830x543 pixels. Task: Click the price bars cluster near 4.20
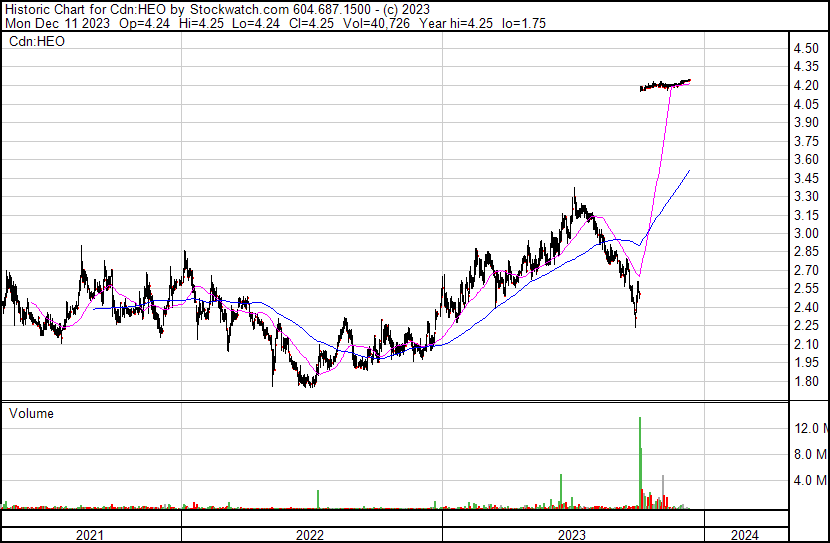click(x=665, y=85)
